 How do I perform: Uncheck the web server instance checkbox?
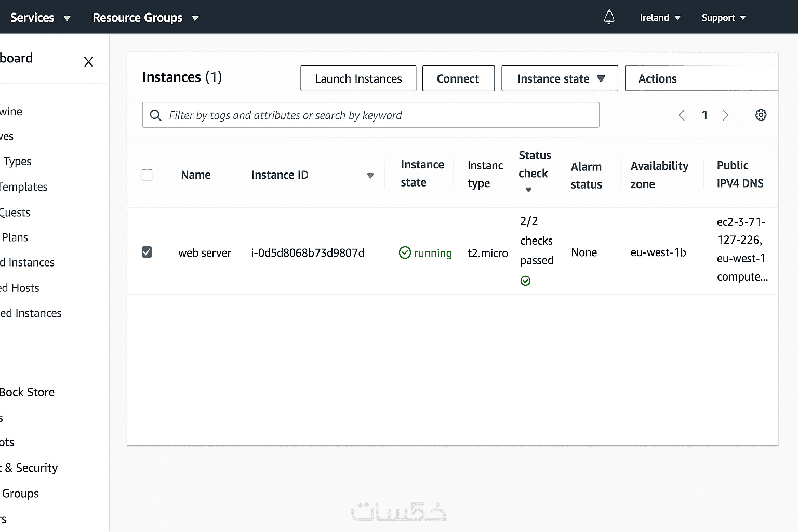147,252
